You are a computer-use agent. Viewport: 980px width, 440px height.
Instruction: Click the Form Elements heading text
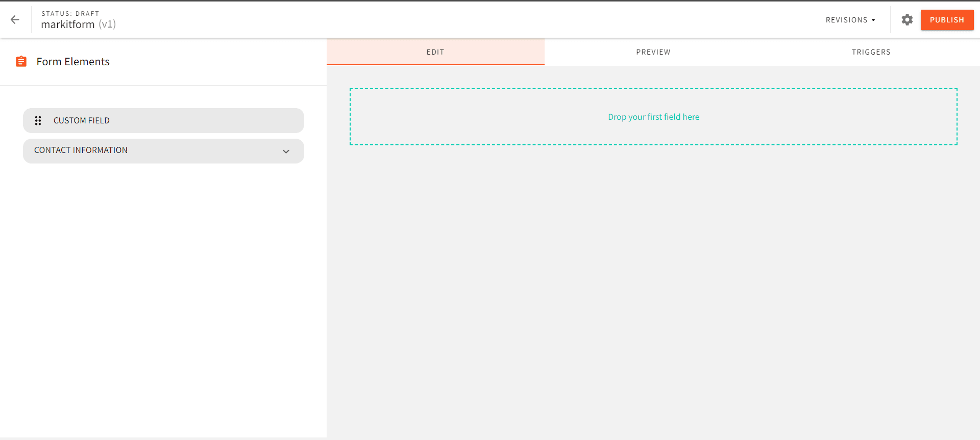pos(73,62)
